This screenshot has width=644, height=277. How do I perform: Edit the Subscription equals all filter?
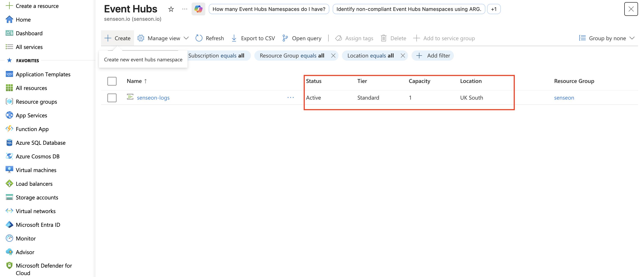(216, 55)
